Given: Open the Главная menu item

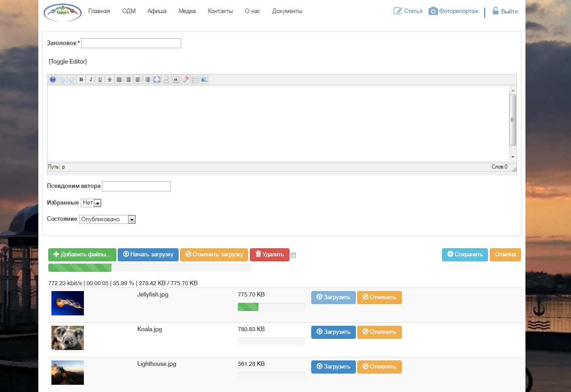Looking at the screenshot, I should [x=99, y=11].
